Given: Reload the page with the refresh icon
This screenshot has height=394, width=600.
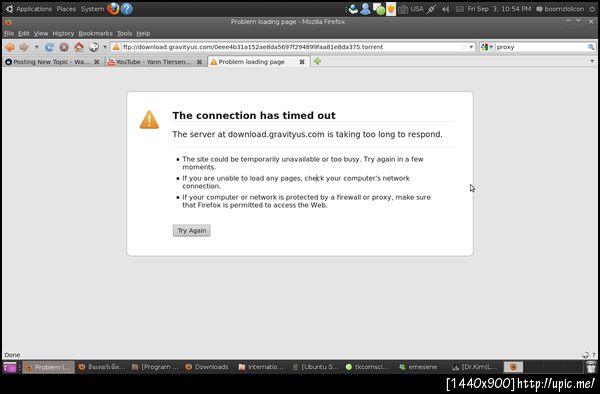Looking at the screenshot, I should pyautogui.click(x=49, y=47).
